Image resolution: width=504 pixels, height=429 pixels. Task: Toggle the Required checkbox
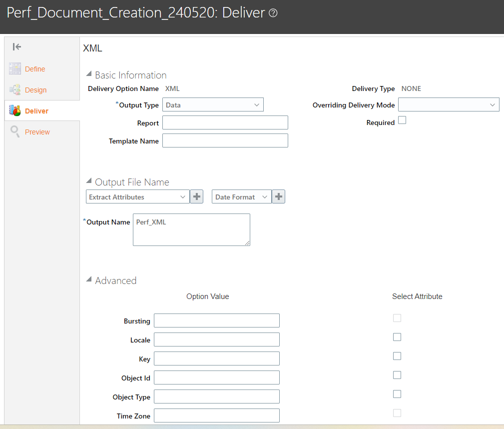[x=402, y=120]
